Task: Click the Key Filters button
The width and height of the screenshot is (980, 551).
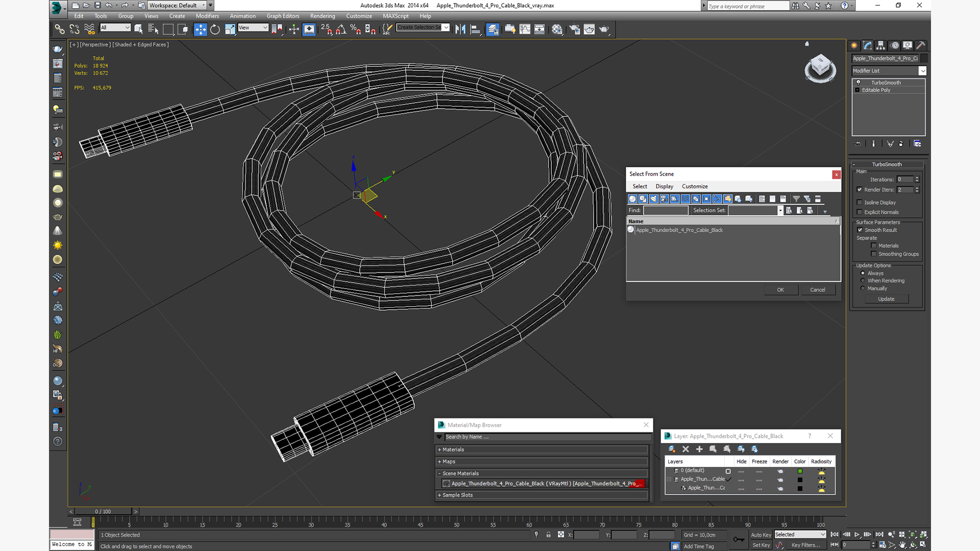Action: [805, 545]
